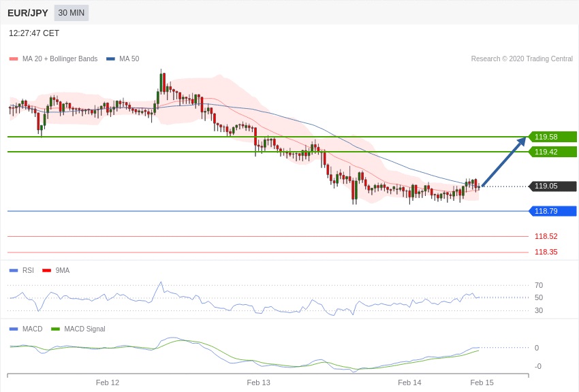Click the 119.42 green resistance price tag
The width and height of the screenshot is (579, 392).
(x=552, y=152)
